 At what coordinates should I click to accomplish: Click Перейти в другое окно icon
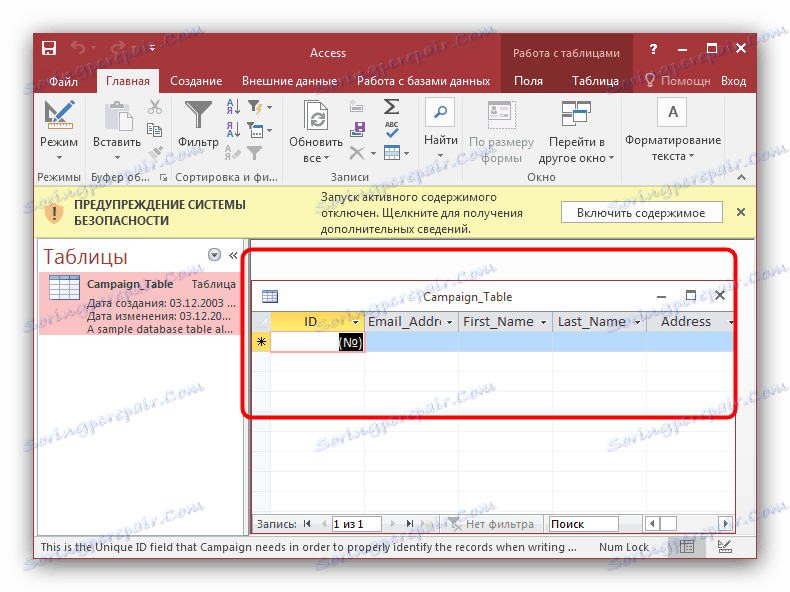coord(576,113)
